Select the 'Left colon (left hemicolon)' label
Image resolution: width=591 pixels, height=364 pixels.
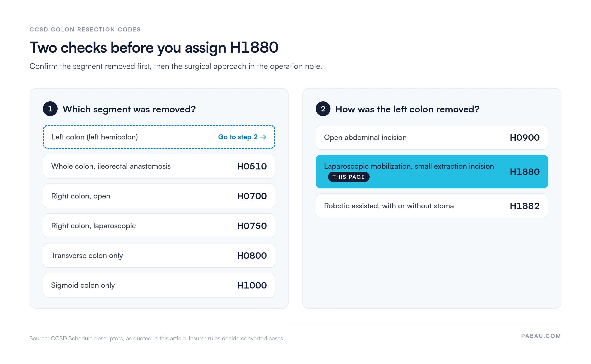[95, 137]
